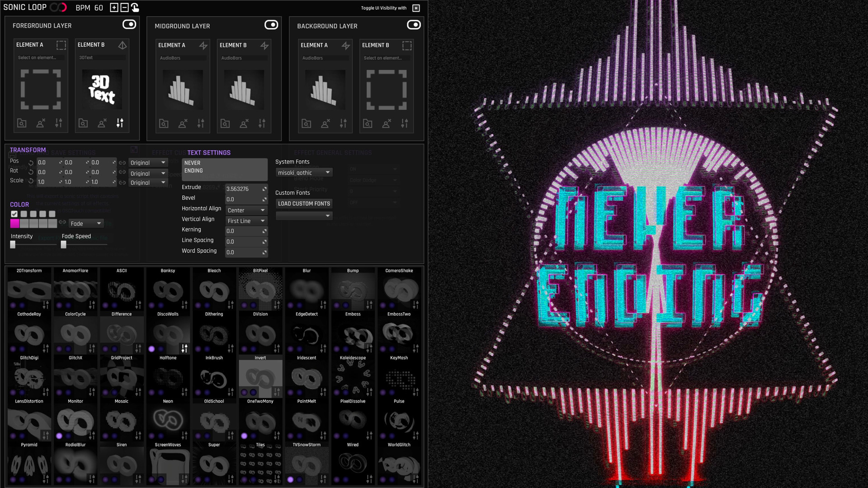Click the lightning icon on Midground Element A
Viewport: 868px width, 488px height.
[x=204, y=45]
